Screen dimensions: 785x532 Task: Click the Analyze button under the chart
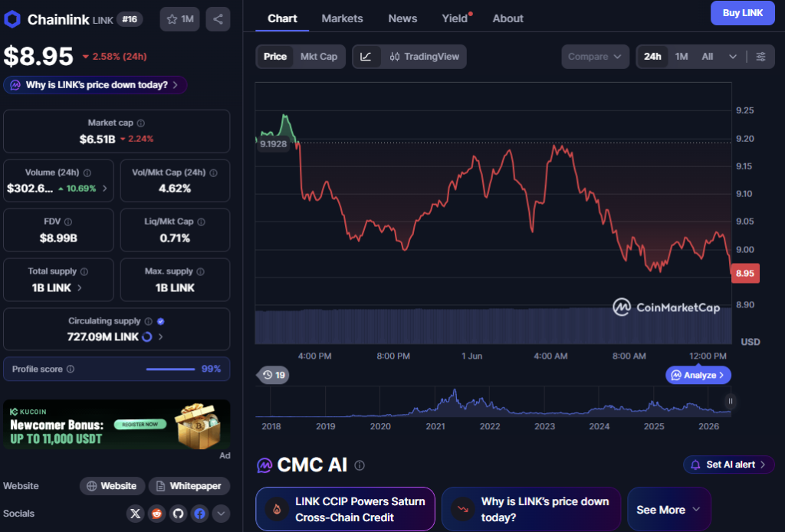[698, 375]
